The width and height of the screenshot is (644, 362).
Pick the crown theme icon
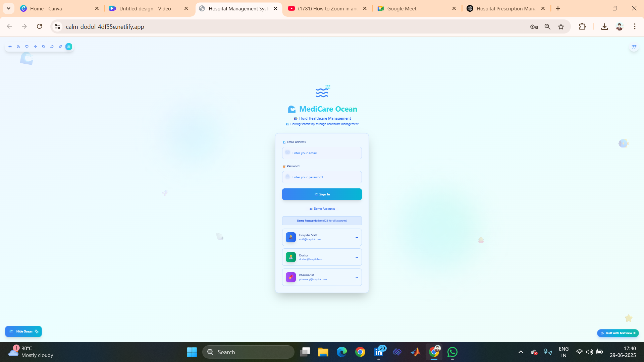(x=44, y=47)
